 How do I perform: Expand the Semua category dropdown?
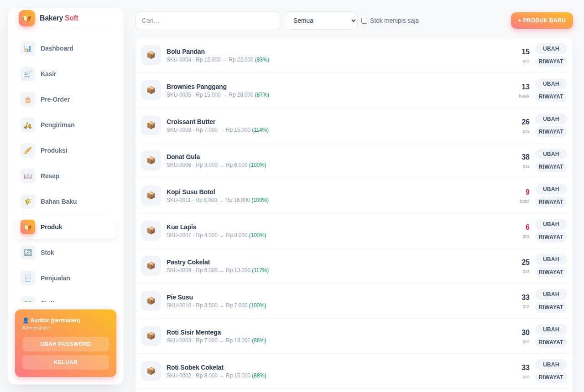(321, 21)
